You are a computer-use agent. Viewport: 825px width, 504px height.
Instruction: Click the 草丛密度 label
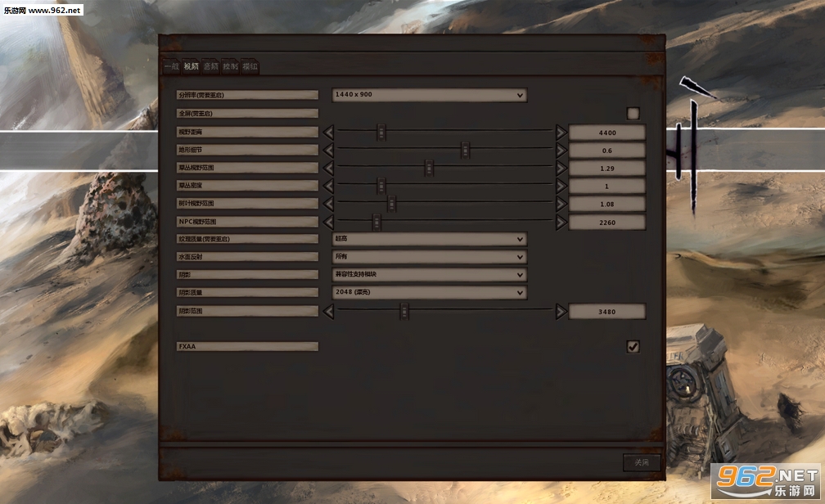click(x=247, y=186)
